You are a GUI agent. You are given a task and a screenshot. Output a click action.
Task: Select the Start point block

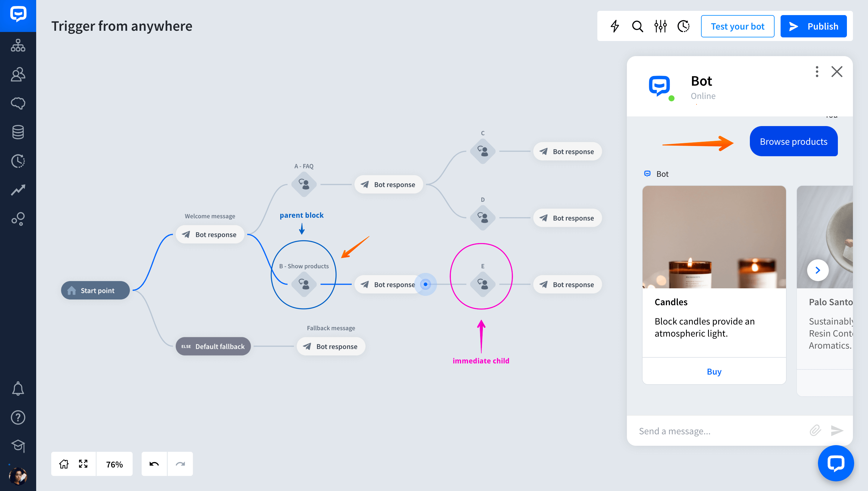pyautogui.click(x=95, y=290)
